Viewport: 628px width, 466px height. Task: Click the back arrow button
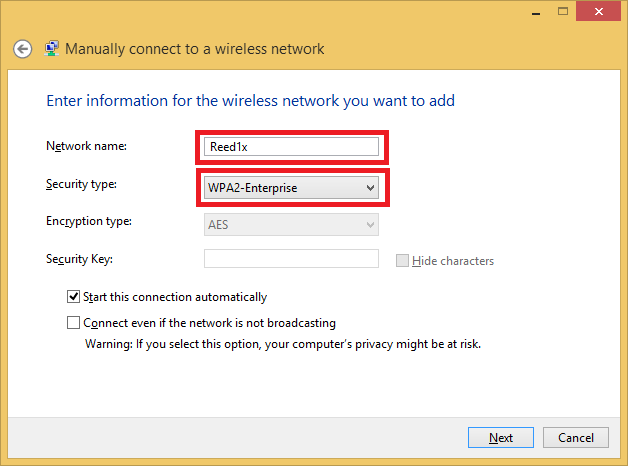pos(23,49)
